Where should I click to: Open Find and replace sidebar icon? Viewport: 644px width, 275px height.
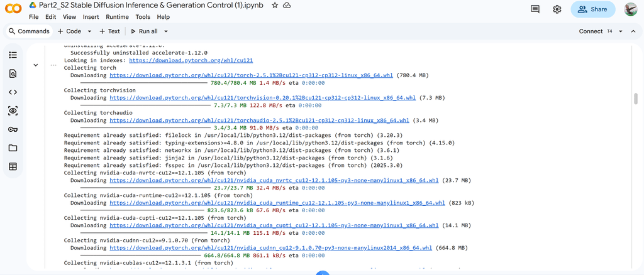(x=13, y=73)
